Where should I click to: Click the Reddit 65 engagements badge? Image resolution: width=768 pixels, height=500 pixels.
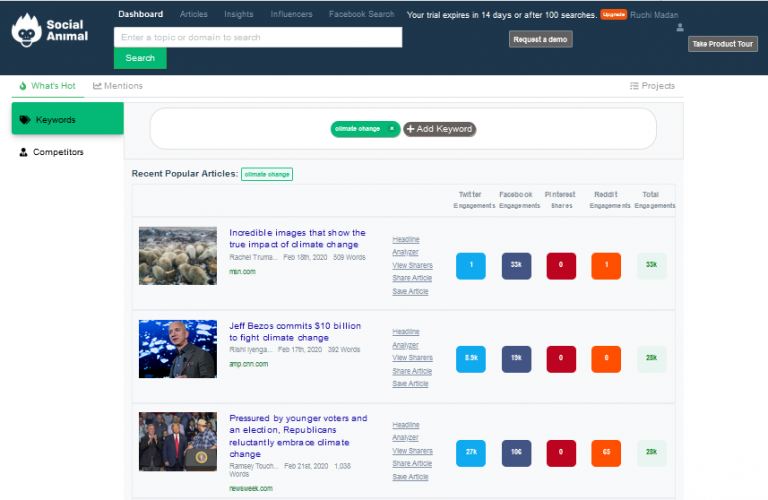point(606,453)
